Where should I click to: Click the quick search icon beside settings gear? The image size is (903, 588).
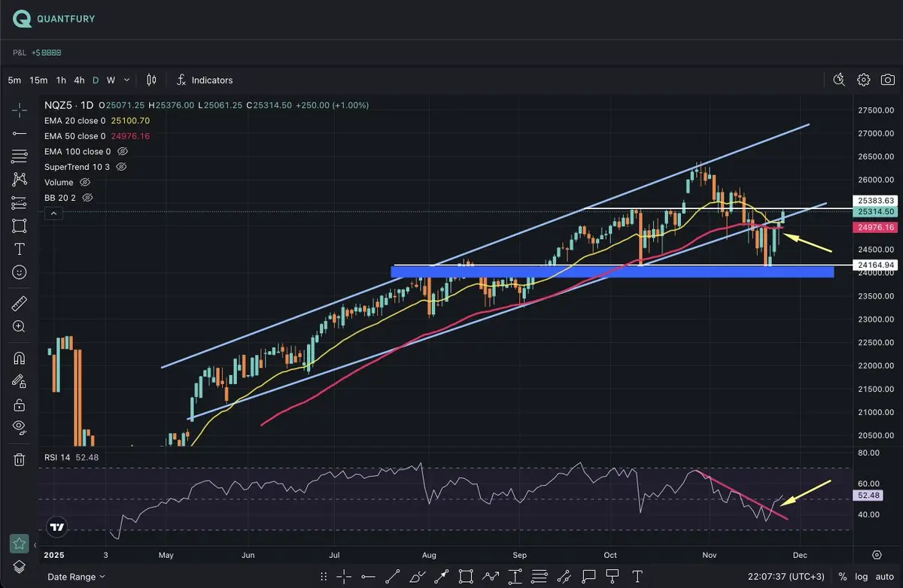tap(840, 80)
